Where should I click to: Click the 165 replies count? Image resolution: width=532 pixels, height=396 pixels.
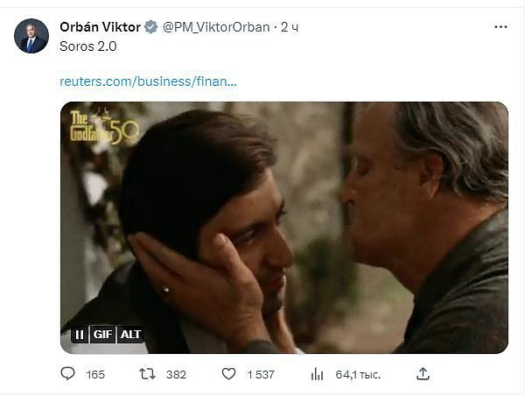[x=95, y=375]
